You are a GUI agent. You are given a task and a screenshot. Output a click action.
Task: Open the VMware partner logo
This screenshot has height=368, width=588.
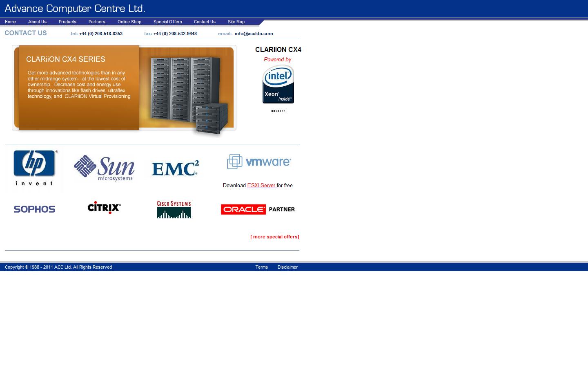point(258,162)
